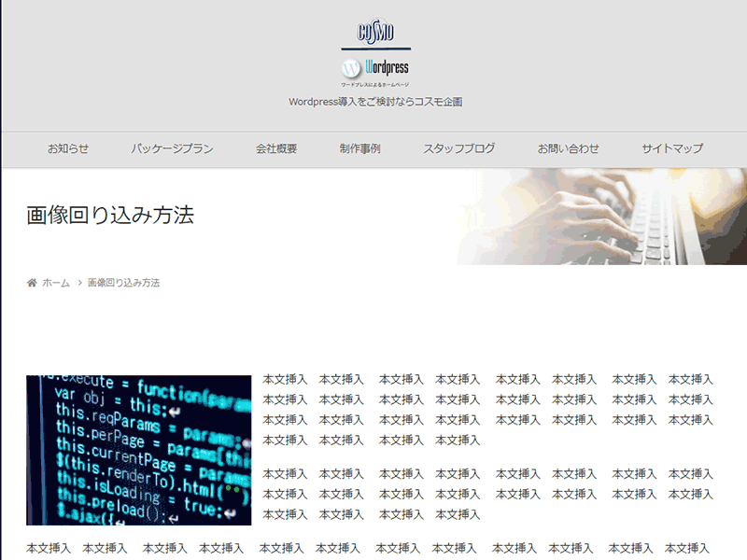Open 制作事例 from the navigation

[x=359, y=148]
